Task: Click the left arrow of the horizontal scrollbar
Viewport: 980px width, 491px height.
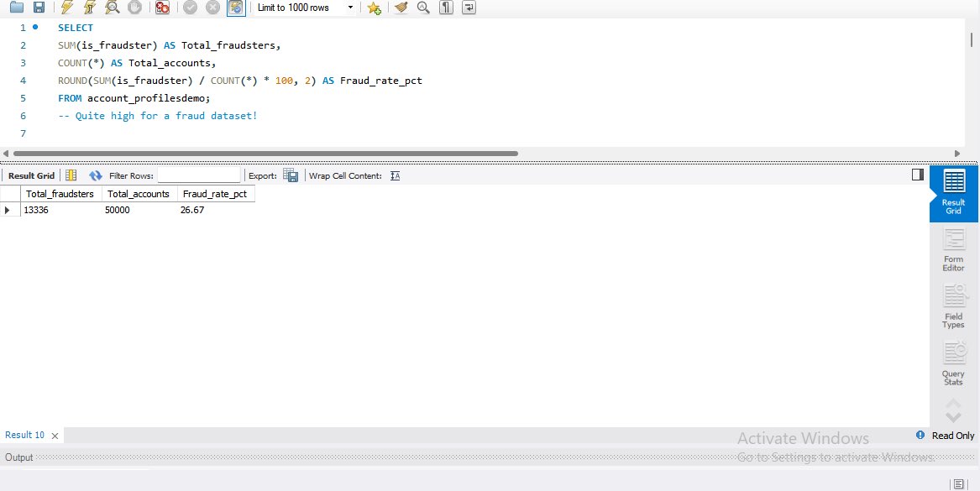Action: pos(6,153)
